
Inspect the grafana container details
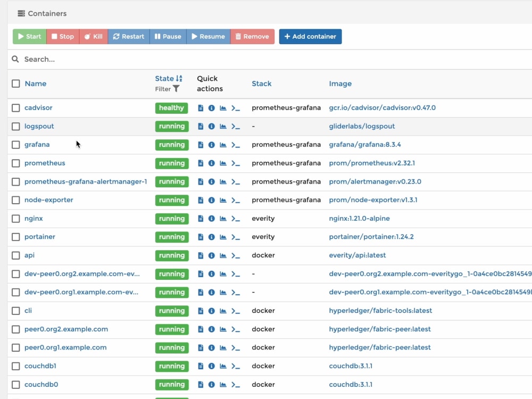coord(212,145)
